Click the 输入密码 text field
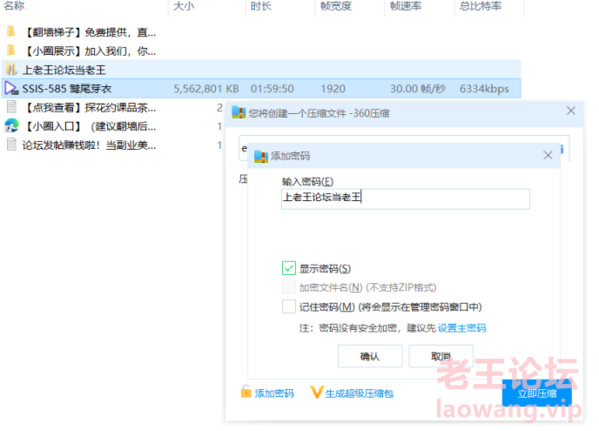Screen dimensions: 599x431 click(x=405, y=199)
